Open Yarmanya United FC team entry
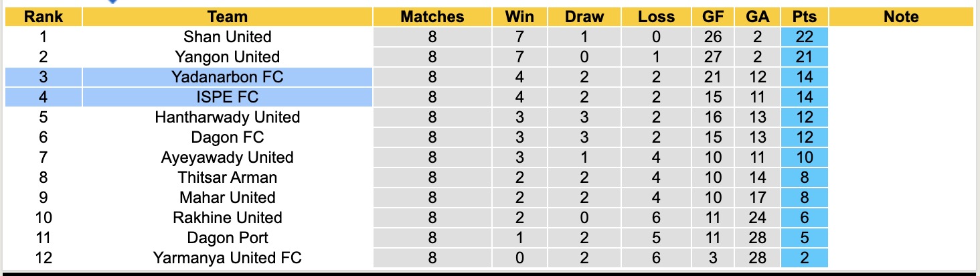This screenshot has height=276, width=980. [x=227, y=258]
